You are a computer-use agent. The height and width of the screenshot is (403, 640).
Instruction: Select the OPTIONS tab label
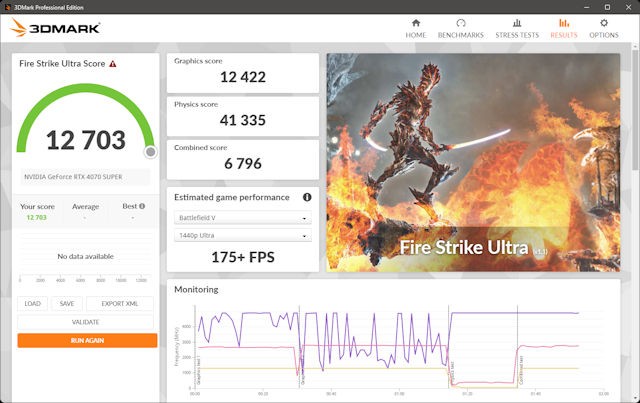coord(604,35)
